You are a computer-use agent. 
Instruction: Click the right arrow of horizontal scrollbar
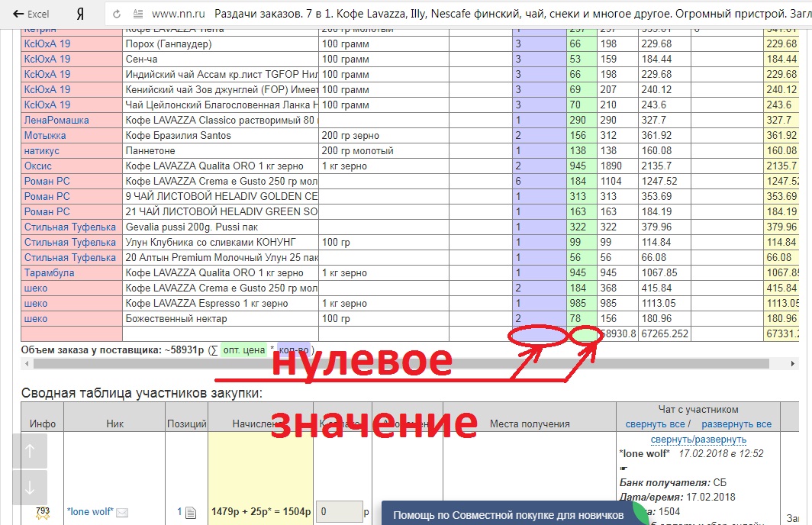click(792, 364)
